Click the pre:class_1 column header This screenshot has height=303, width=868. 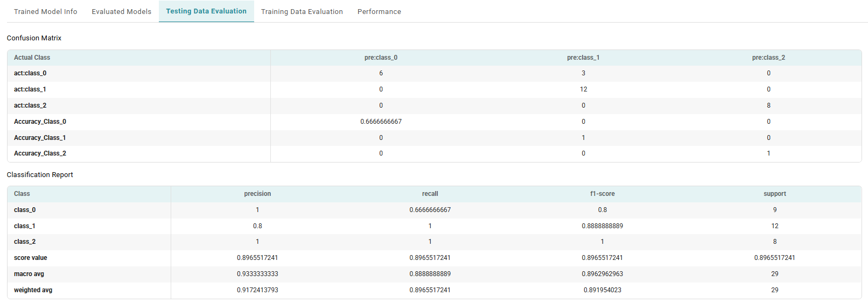pyautogui.click(x=583, y=58)
